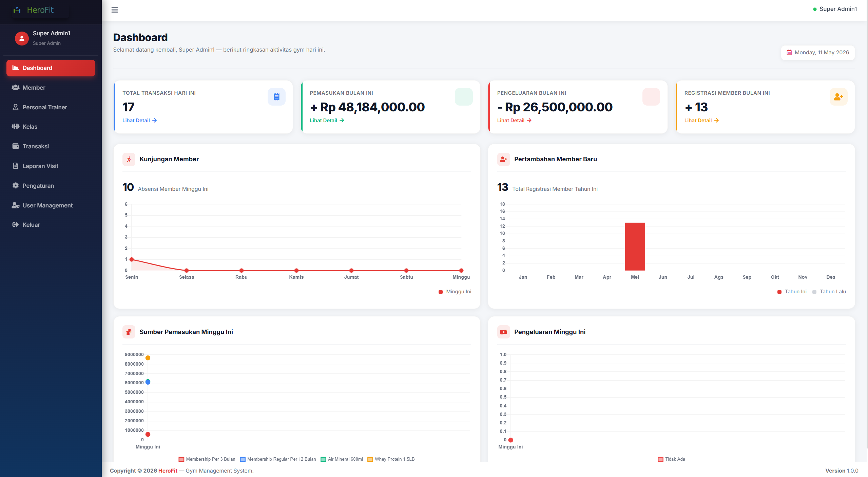
Task: Toggle Air Mineral 600ml legend
Action: click(x=342, y=459)
